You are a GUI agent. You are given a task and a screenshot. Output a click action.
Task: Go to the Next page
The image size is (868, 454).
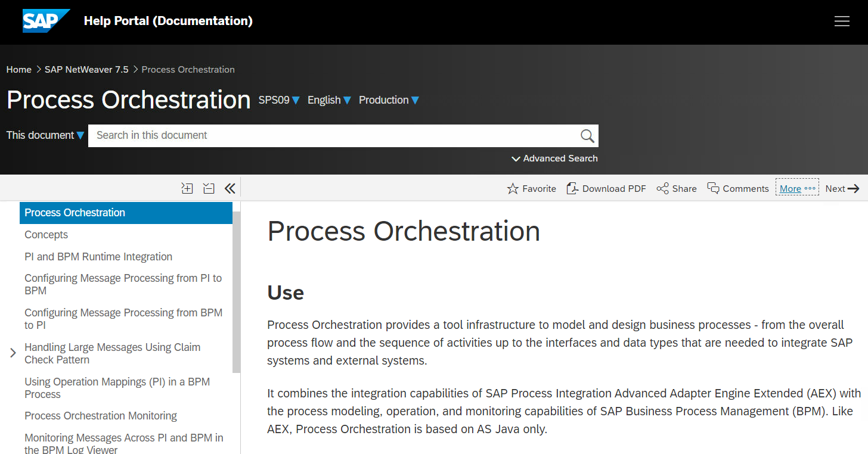click(x=842, y=189)
